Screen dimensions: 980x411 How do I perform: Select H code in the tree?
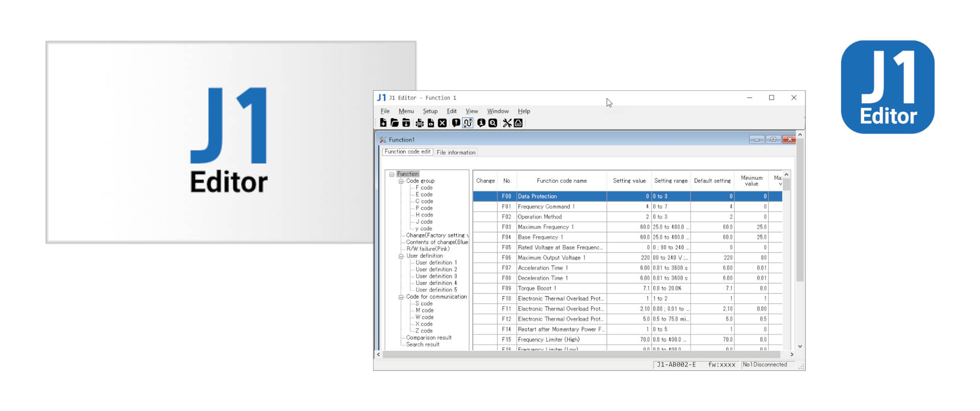click(424, 215)
